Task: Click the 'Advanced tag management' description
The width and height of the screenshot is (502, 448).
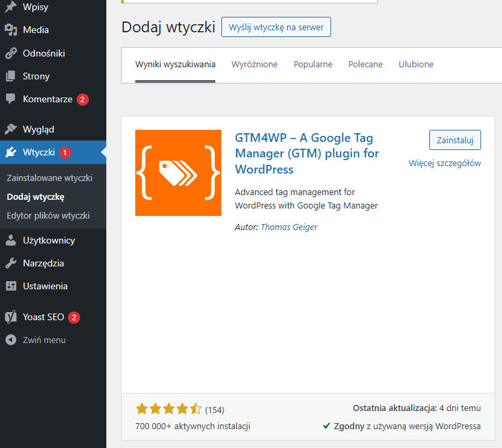Action: tap(306, 198)
